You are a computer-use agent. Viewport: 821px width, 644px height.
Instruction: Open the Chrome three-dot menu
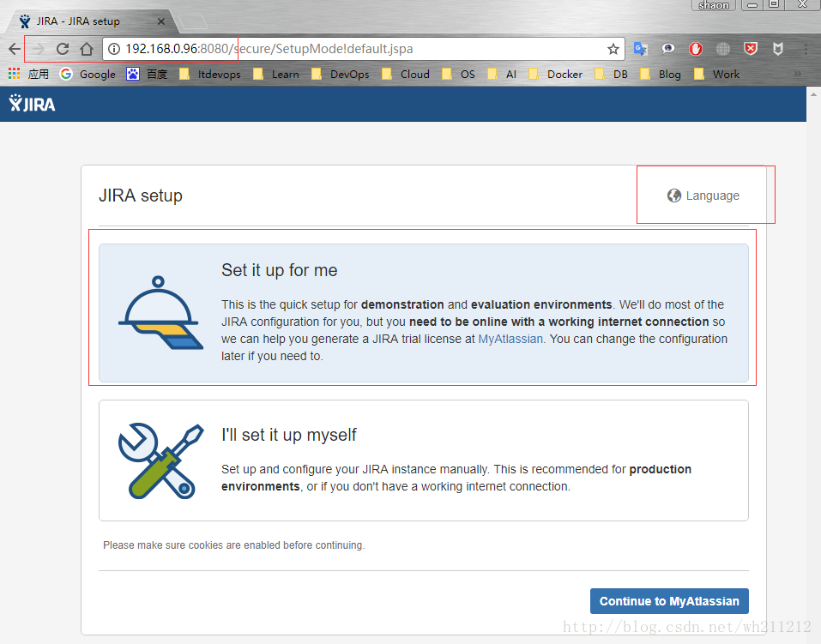tap(806, 49)
